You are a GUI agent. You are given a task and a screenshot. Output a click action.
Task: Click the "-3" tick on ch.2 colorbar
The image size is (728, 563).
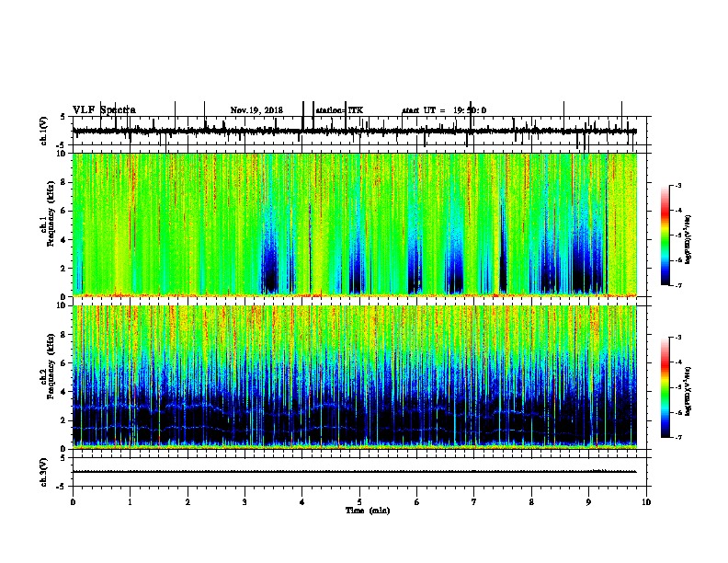[677, 338]
